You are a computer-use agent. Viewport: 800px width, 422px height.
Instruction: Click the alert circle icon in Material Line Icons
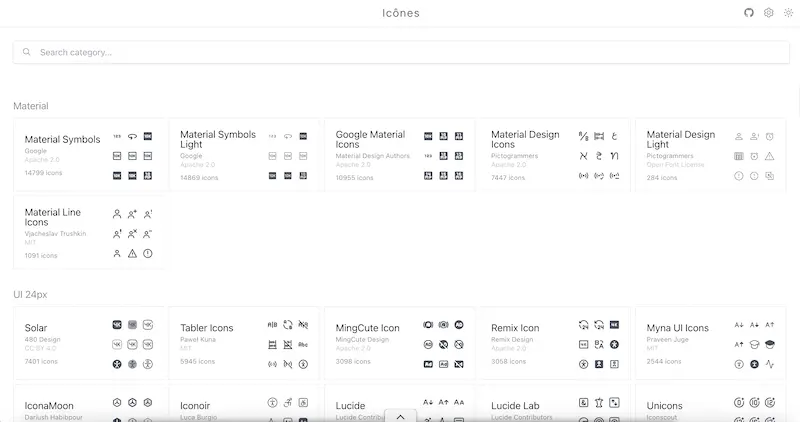[147, 254]
